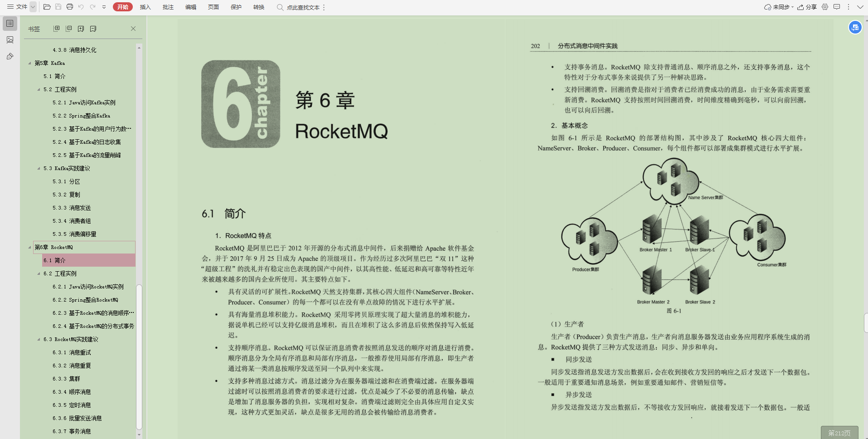The width and height of the screenshot is (868, 439).
Task: Click the redo arrow icon
Action: [92, 7]
